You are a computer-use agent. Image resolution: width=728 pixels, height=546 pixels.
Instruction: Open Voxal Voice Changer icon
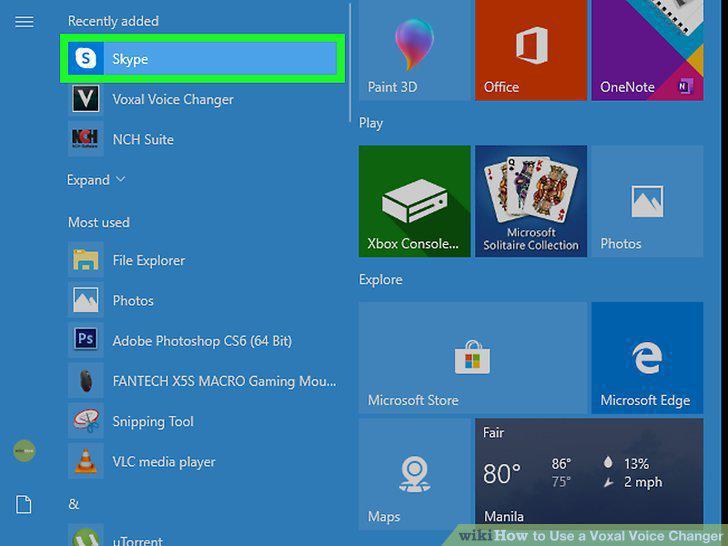pos(86,99)
